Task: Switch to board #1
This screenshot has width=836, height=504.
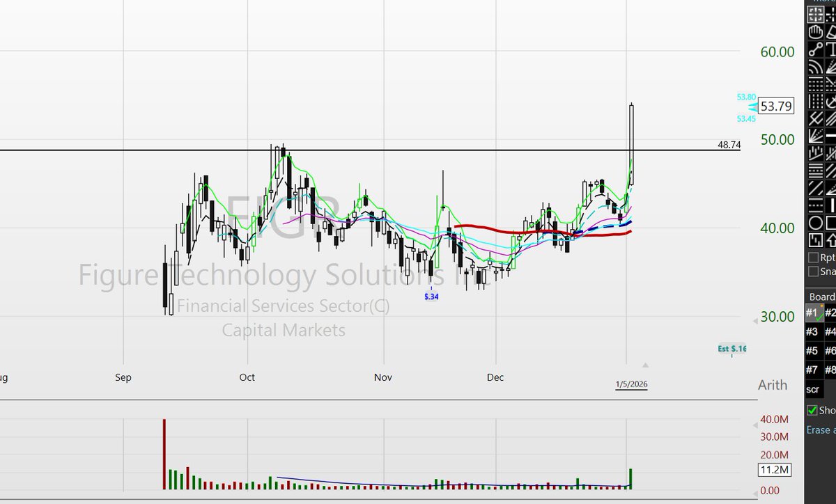Action: 814,313
